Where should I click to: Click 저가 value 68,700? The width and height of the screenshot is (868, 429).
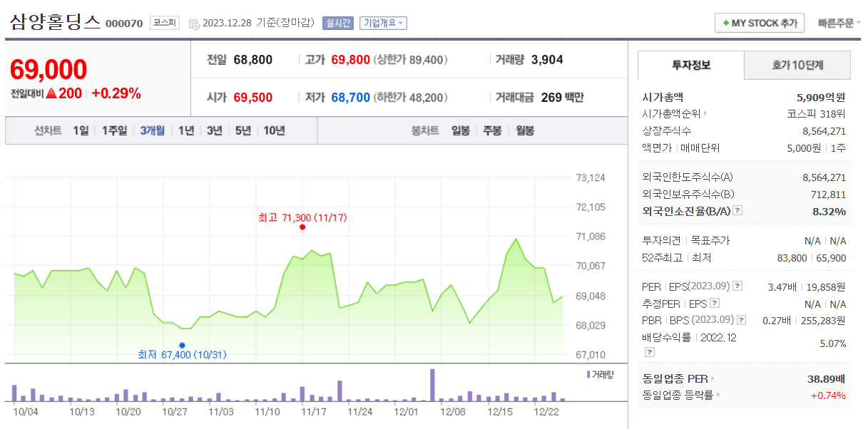[x=351, y=98]
